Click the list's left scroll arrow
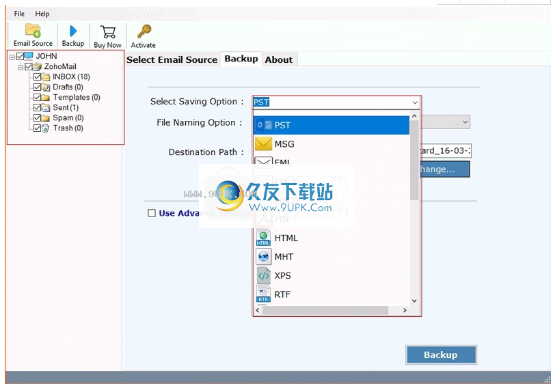Image resolution: width=553 pixels, height=392 pixels. click(x=258, y=310)
